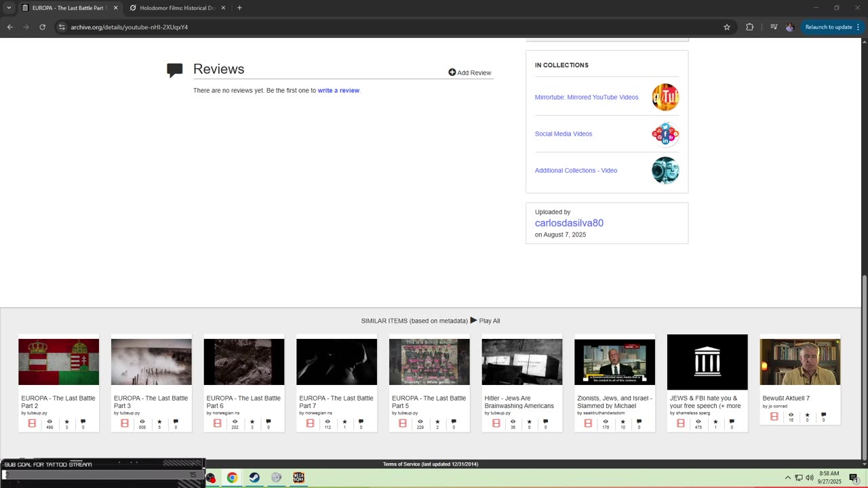The width and height of the screenshot is (868, 488).
Task: Open Chrome's three-dot menu
Action: click(858, 27)
